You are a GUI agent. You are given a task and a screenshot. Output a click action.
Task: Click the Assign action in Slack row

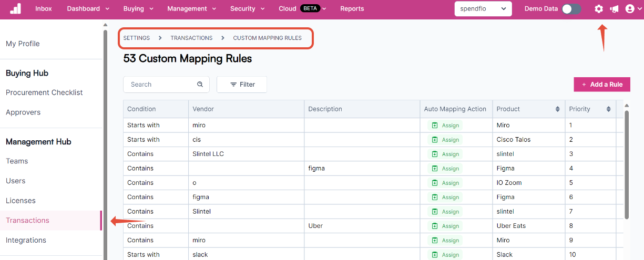coord(445,255)
